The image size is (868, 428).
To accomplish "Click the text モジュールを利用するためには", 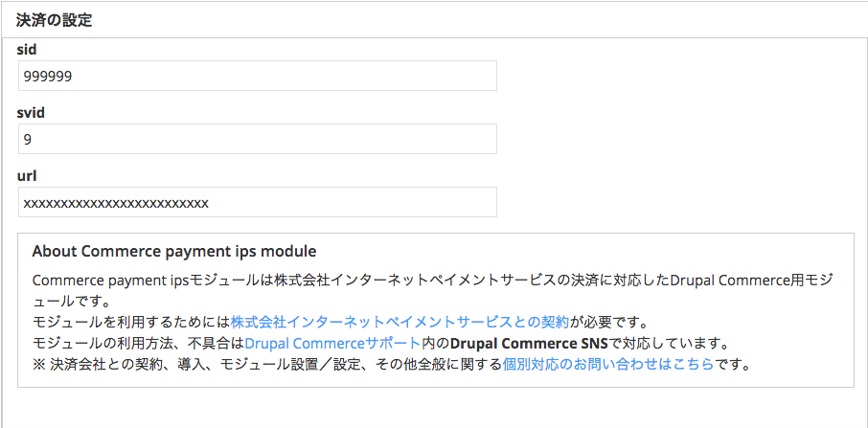I will (131, 322).
